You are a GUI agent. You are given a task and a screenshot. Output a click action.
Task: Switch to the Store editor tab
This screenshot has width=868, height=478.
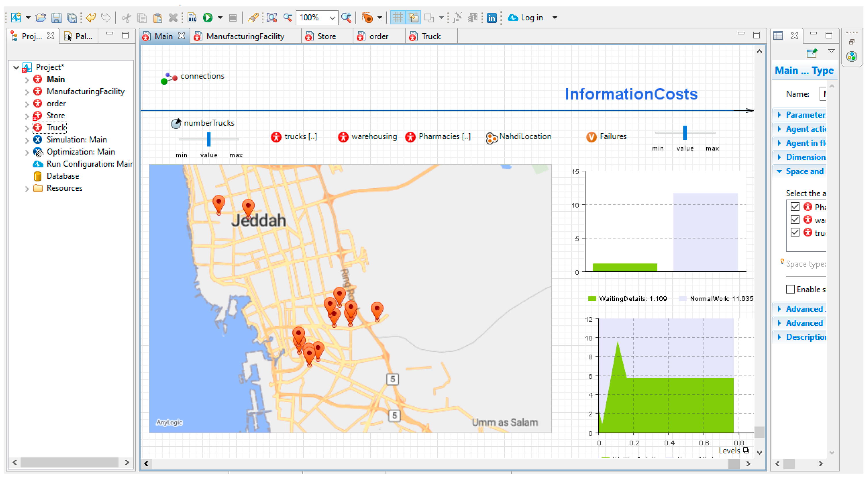tap(326, 37)
